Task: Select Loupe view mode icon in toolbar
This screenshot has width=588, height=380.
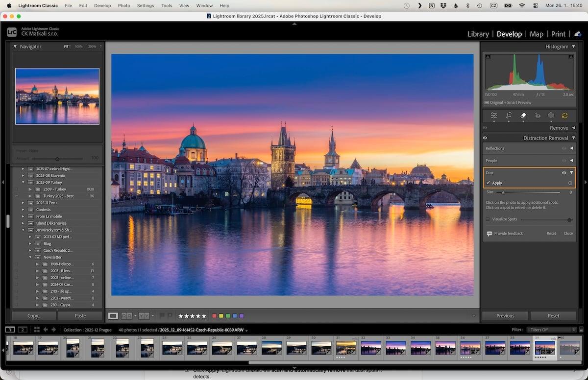Action: pos(113,316)
